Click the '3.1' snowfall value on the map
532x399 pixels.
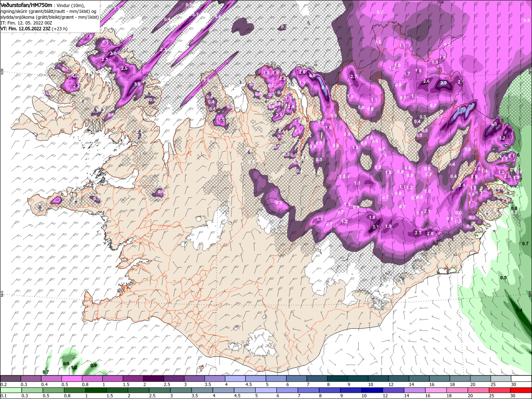pos(376,227)
